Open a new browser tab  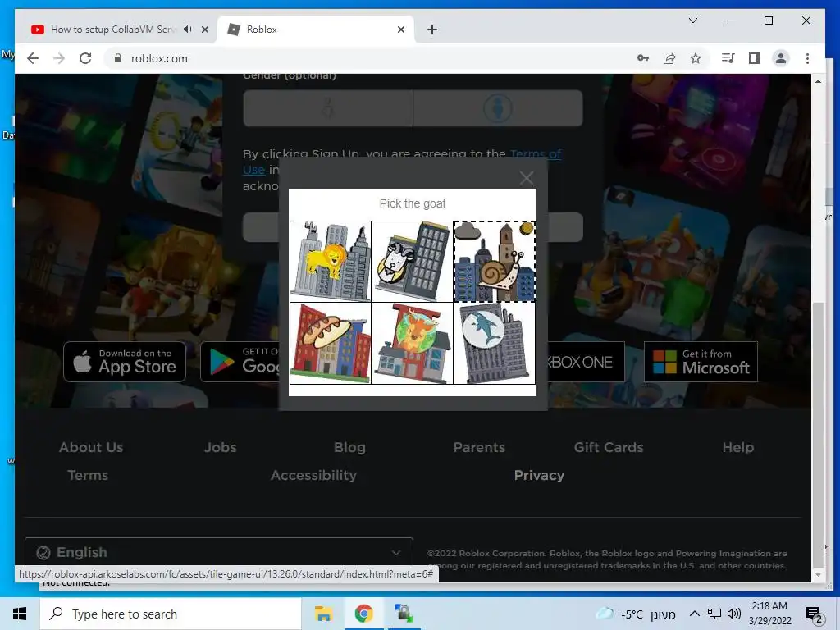432,30
